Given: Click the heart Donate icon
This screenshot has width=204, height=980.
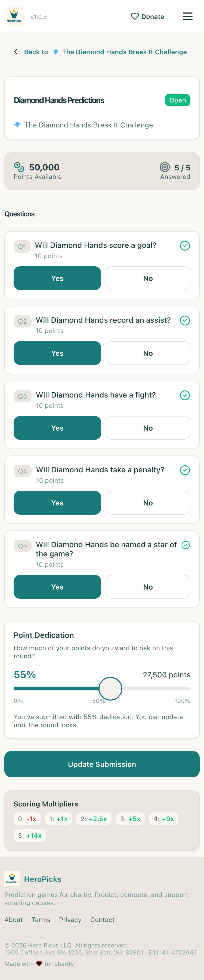Looking at the screenshot, I should pos(135,16).
